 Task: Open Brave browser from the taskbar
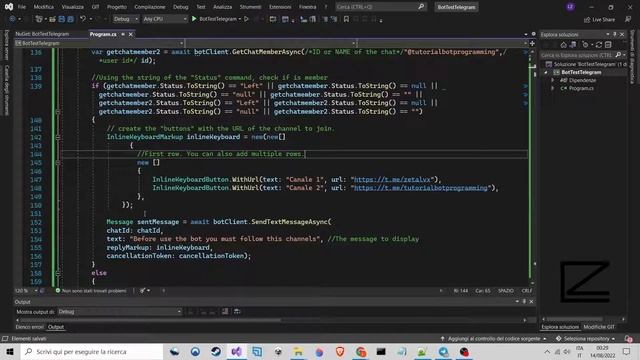pos(340,351)
